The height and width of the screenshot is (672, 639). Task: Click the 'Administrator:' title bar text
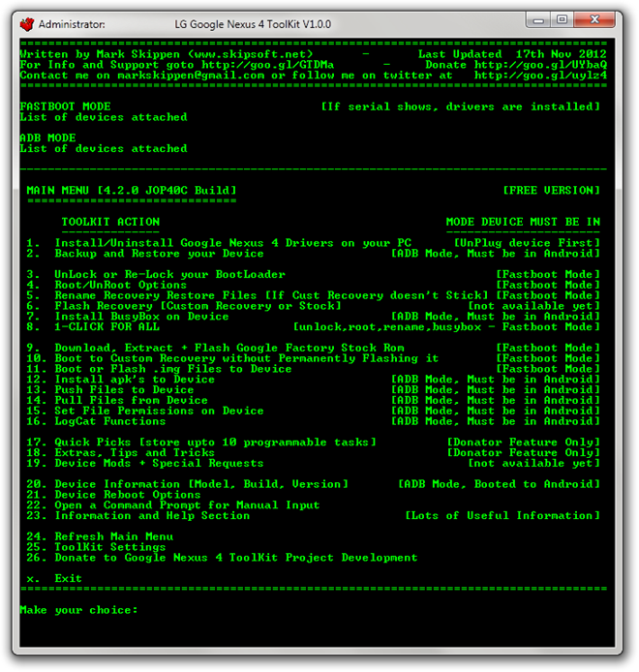(72, 24)
